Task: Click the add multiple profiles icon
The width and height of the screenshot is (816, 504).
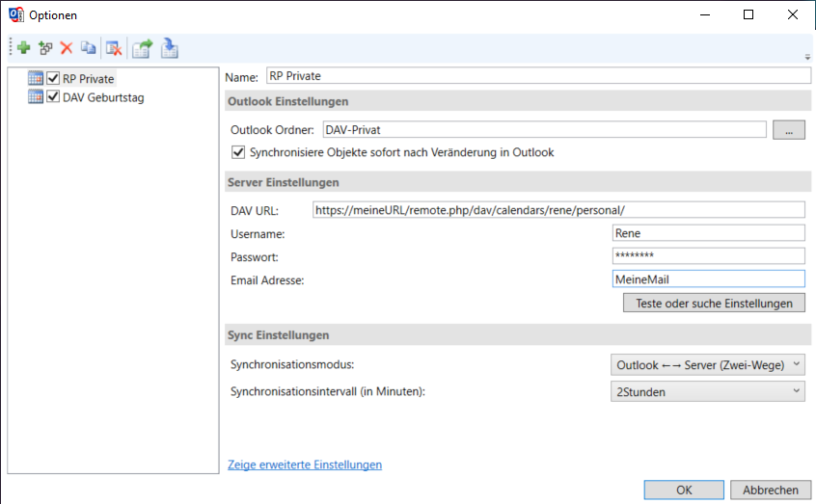Action: click(45, 47)
